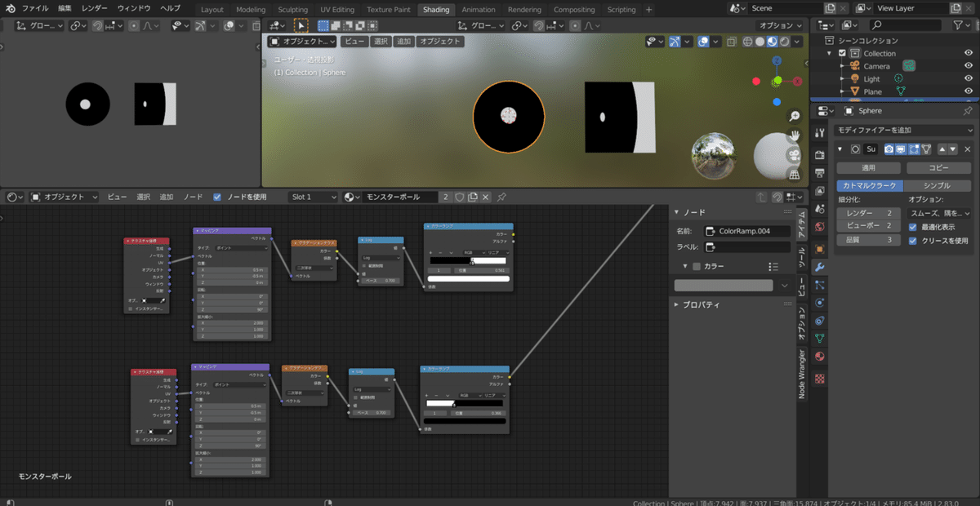
Task: Toggle 最適化表示 checkbox
Action: [x=913, y=226]
